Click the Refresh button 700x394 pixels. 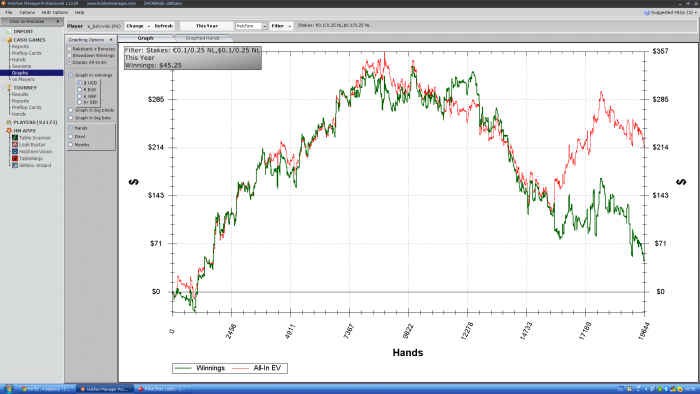coord(164,26)
